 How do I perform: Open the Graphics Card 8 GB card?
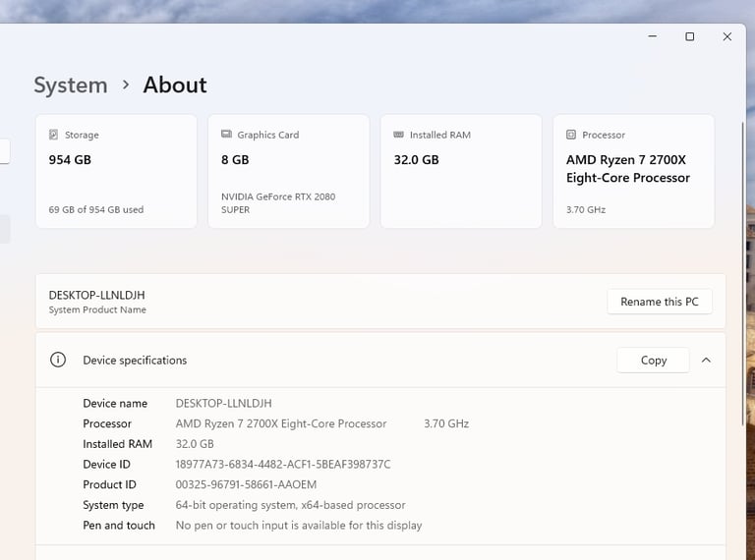pyautogui.click(x=288, y=171)
